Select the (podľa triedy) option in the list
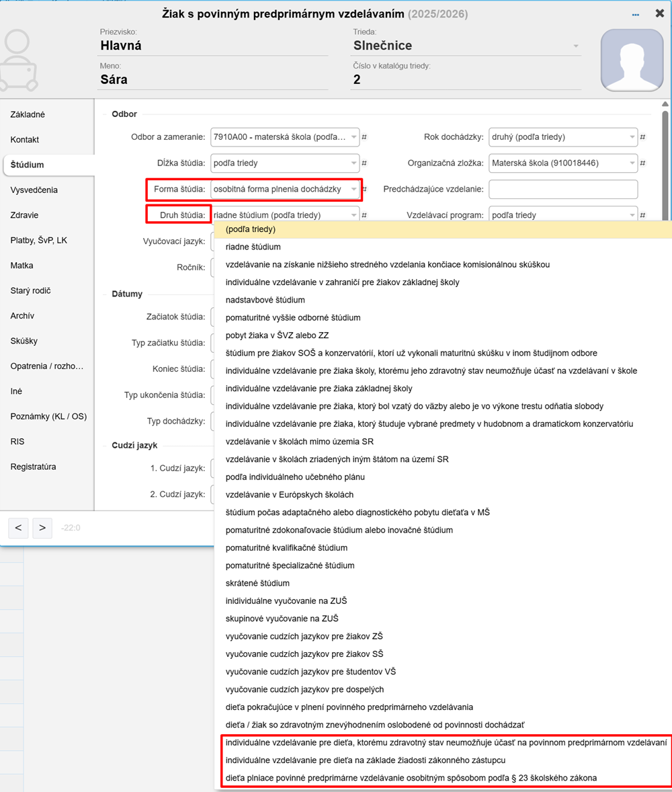The height and width of the screenshot is (792, 672). (x=443, y=229)
